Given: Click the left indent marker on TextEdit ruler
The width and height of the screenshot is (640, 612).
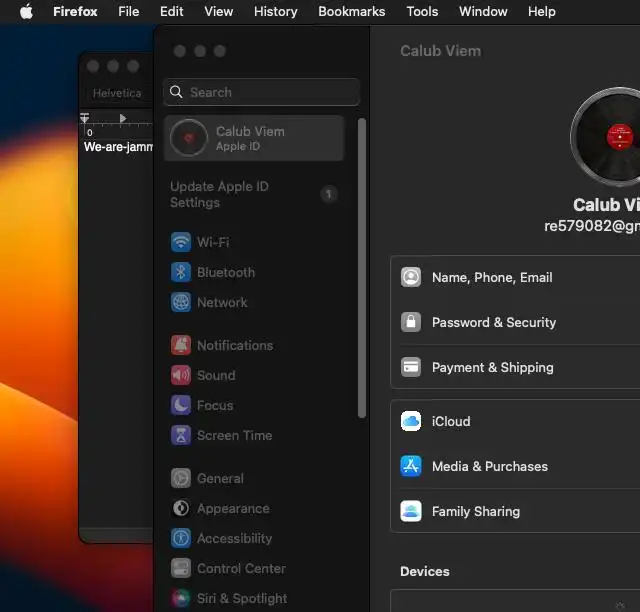Looking at the screenshot, I should click(x=84, y=118).
